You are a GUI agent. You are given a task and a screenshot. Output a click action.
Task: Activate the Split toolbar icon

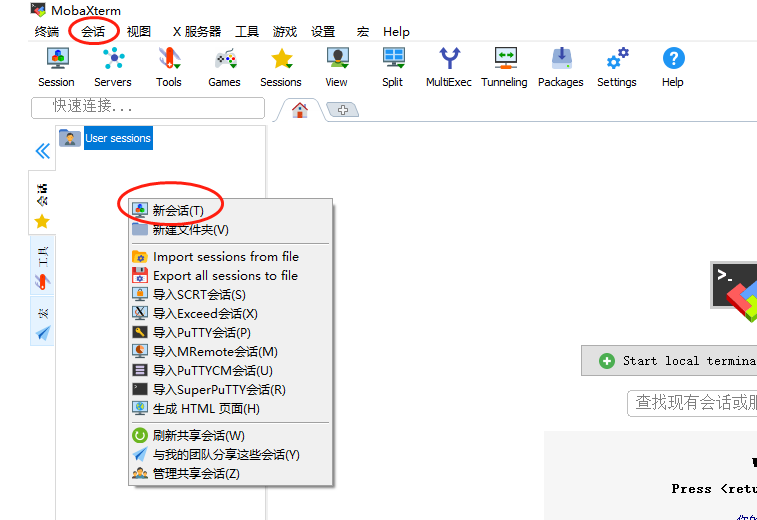coord(393,67)
